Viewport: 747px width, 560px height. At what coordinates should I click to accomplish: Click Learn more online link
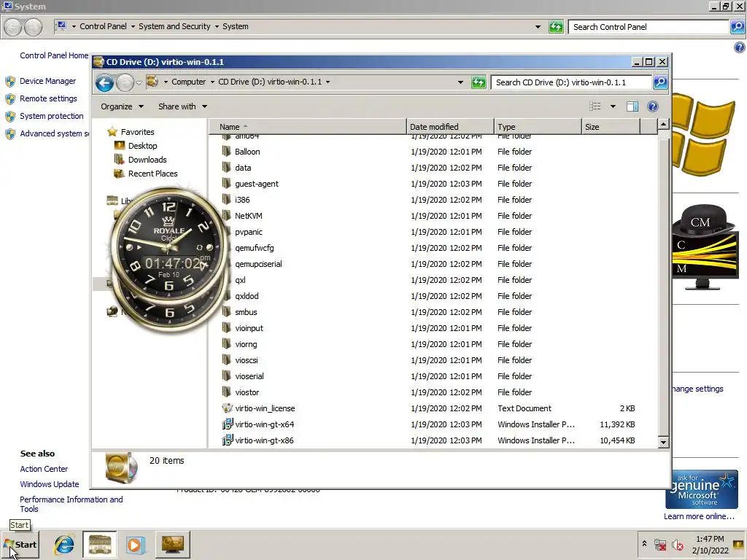tap(699, 517)
